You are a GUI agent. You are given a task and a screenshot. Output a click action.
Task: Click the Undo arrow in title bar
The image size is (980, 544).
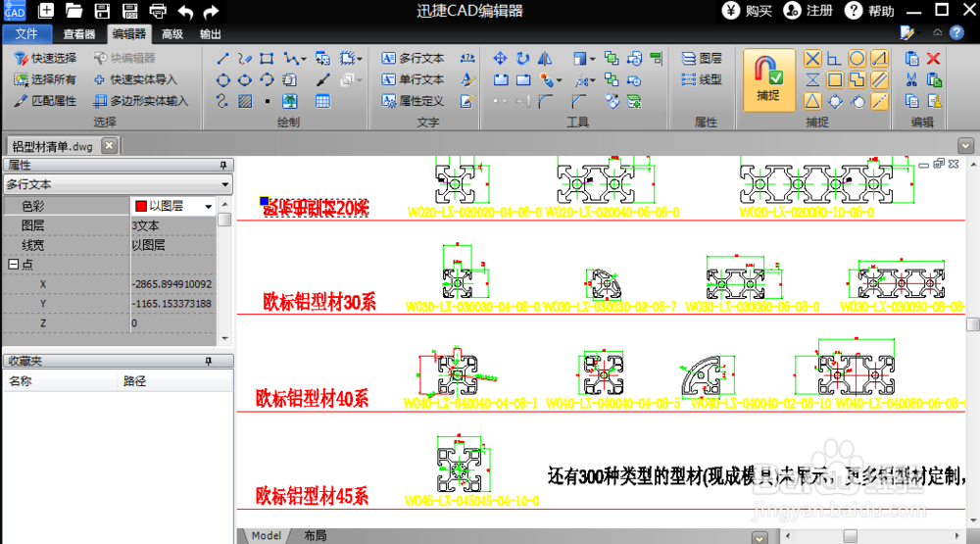pyautogui.click(x=185, y=11)
